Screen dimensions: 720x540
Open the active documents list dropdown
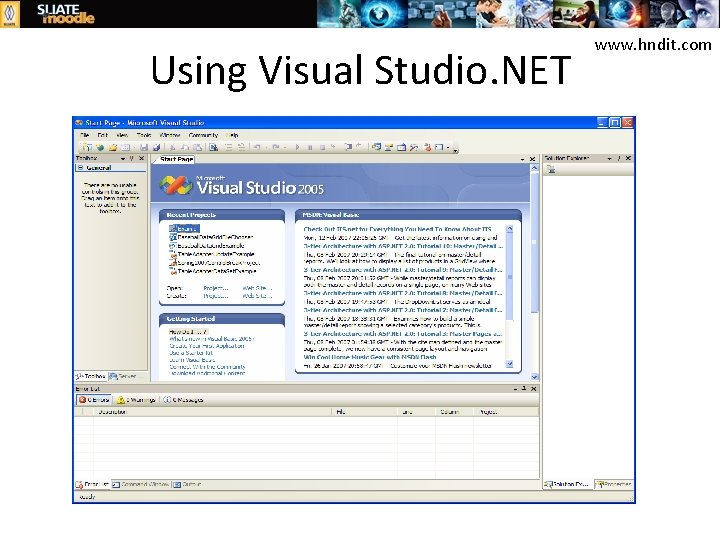(x=522, y=159)
